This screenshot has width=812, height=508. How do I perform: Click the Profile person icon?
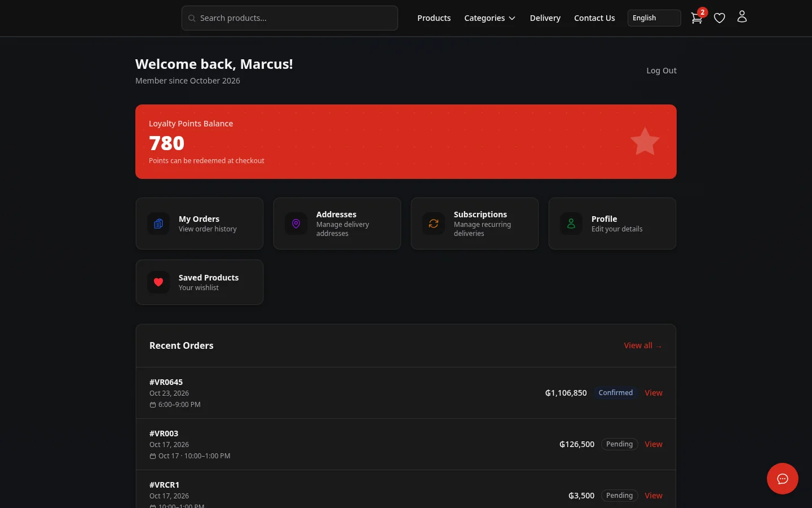point(571,224)
